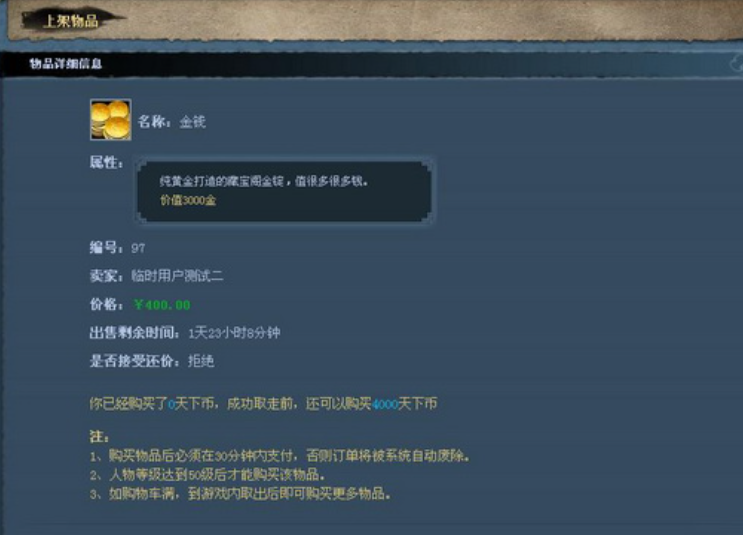Open the 上架物品 header tab
Viewport: 743px width, 535px height.
(70, 21)
